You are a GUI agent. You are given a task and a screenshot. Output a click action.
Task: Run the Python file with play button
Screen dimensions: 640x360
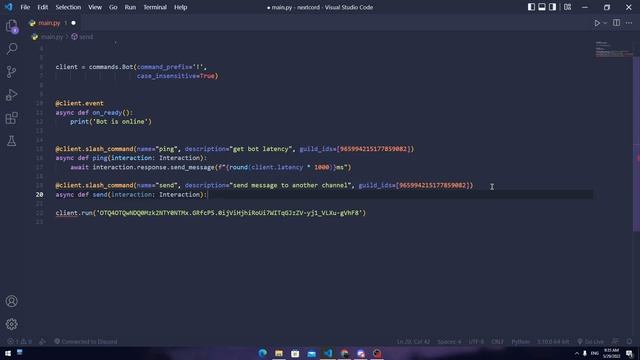[x=597, y=23]
